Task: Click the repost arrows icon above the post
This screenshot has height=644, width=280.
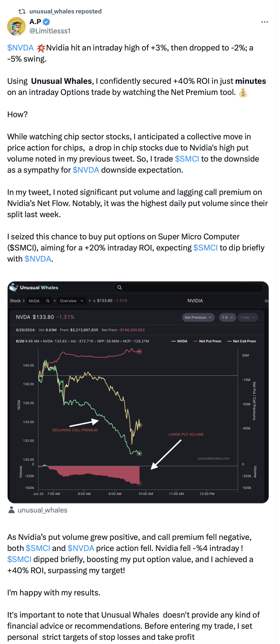Action: tap(22, 11)
